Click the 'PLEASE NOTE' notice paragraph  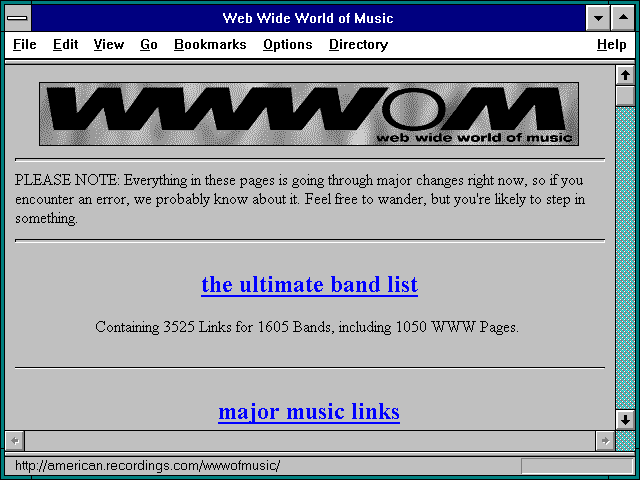point(300,199)
